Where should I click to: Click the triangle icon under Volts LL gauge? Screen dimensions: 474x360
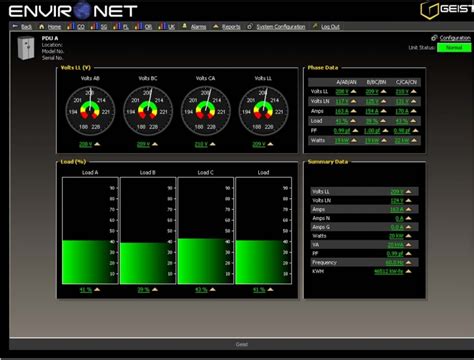pyautogui.click(x=270, y=144)
